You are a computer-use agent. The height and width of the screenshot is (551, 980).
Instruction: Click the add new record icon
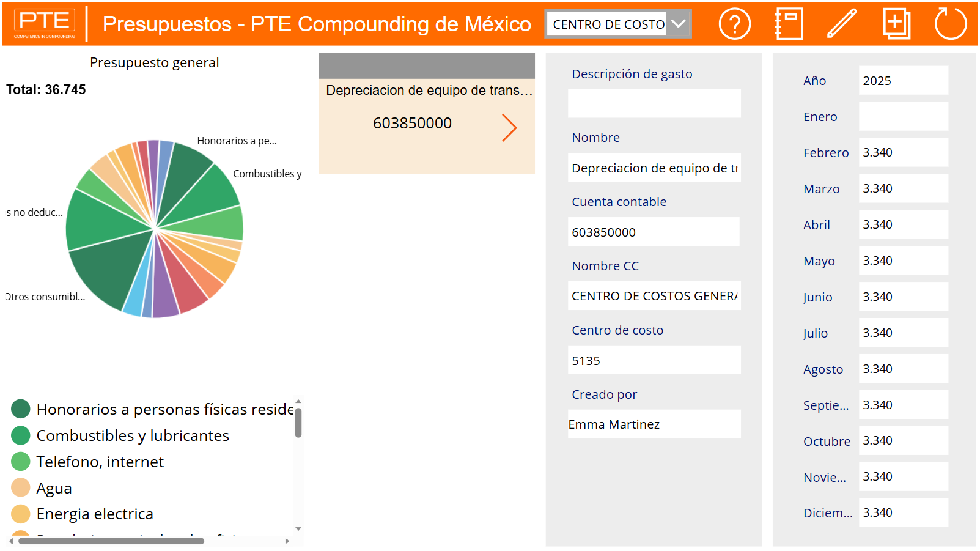[x=896, y=24]
